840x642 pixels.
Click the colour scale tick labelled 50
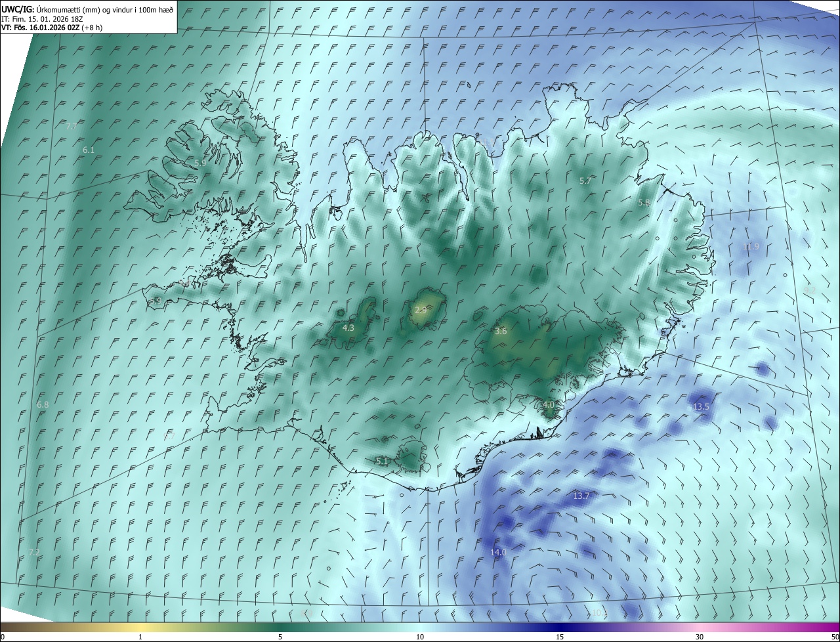[x=835, y=637]
